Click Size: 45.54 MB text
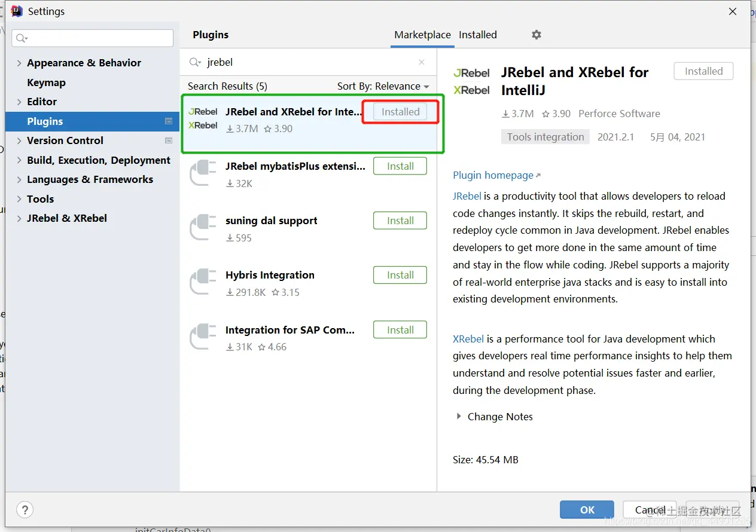Image resolution: width=756 pixels, height=532 pixels. [486, 460]
